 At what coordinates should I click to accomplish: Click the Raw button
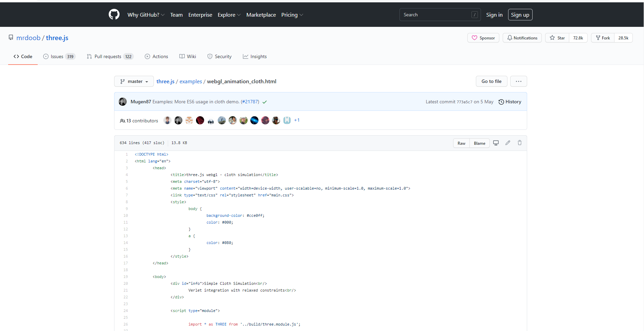click(x=461, y=143)
